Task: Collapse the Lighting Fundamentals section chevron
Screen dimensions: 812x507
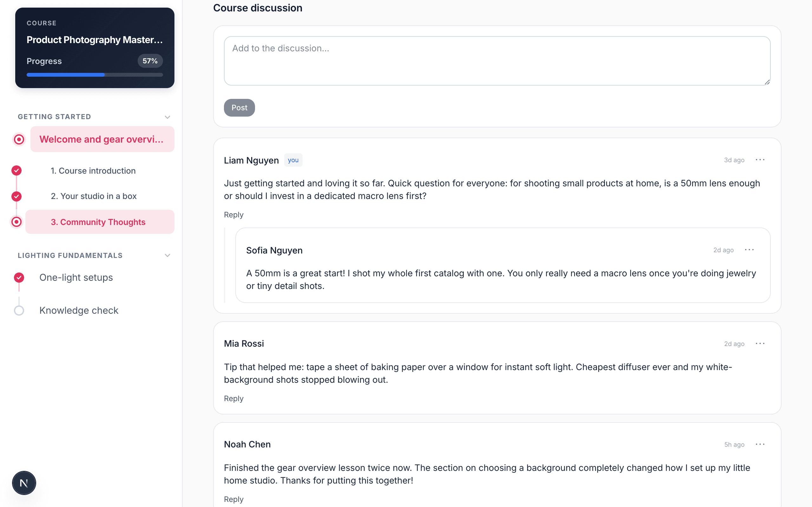Action: (x=167, y=255)
